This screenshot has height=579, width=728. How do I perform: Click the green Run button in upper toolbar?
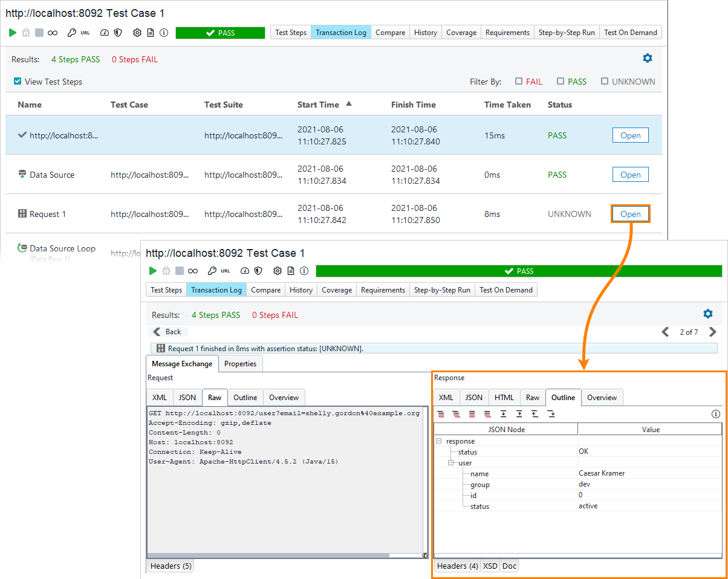tap(13, 33)
